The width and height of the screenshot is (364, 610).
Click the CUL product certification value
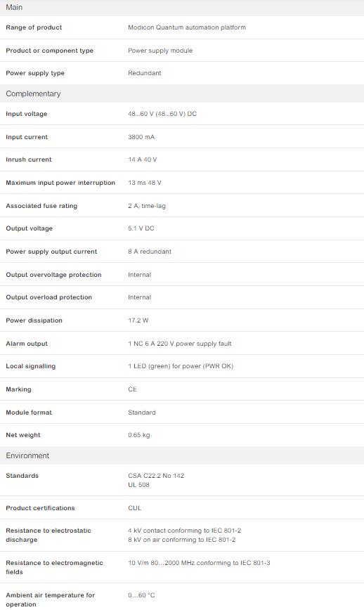pyautogui.click(x=134, y=508)
